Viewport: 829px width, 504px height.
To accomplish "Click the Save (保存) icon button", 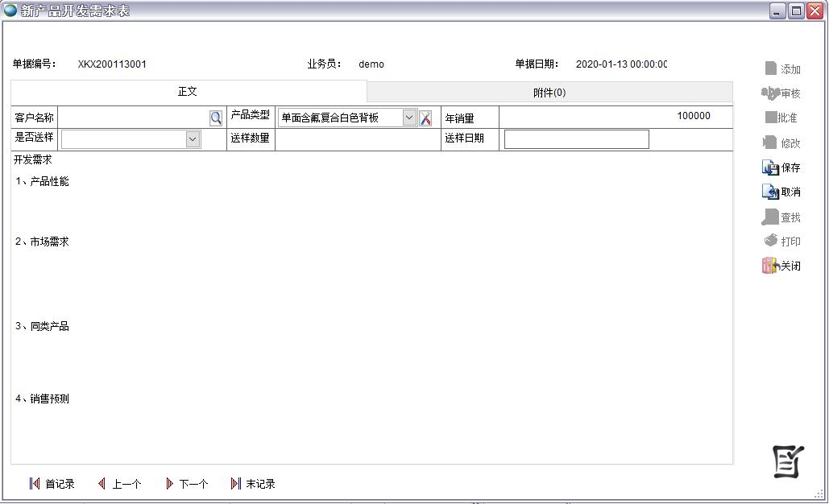I will pyautogui.click(x=781, y=167).
